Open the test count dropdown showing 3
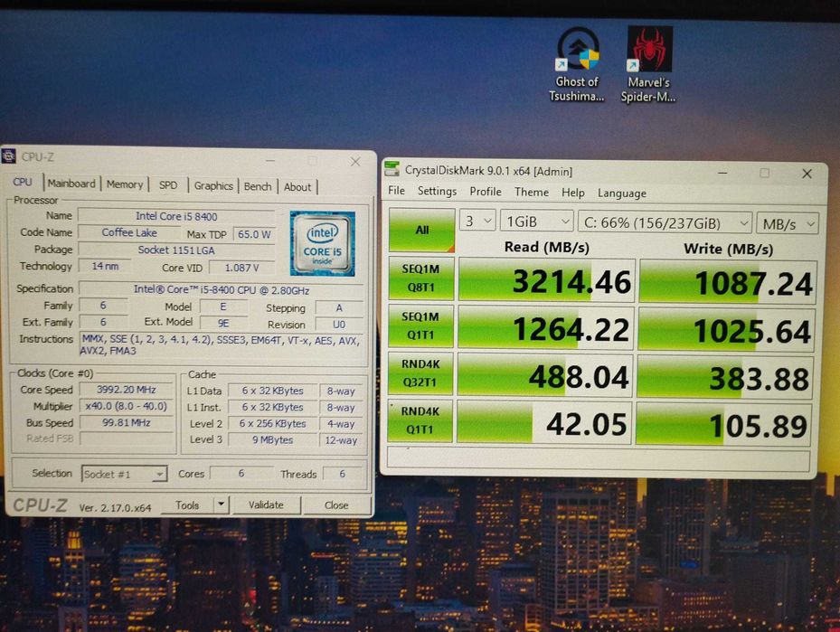 [x=477, y=221]
